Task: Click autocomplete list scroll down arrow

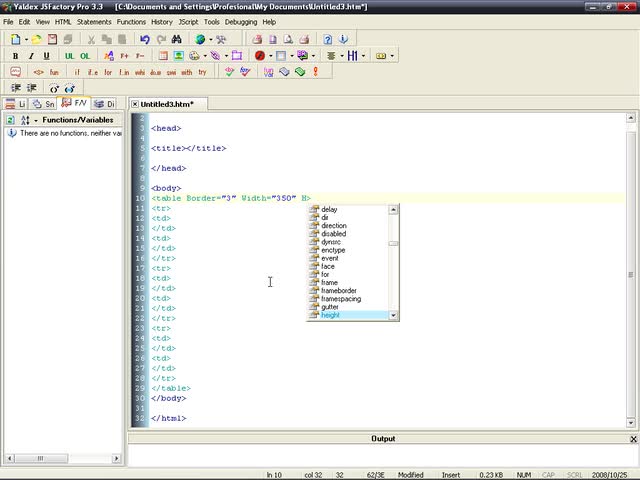Action: [x=394, y=315]
